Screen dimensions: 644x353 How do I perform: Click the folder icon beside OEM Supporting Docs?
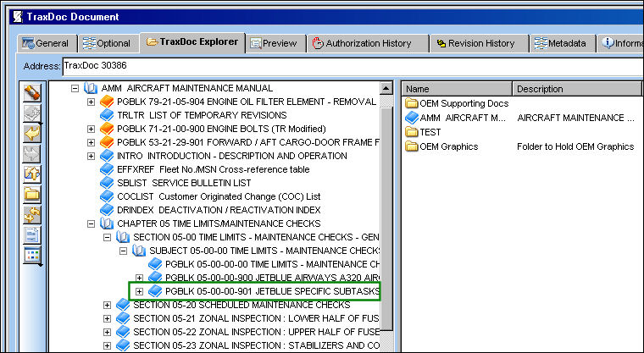[412, 103]
